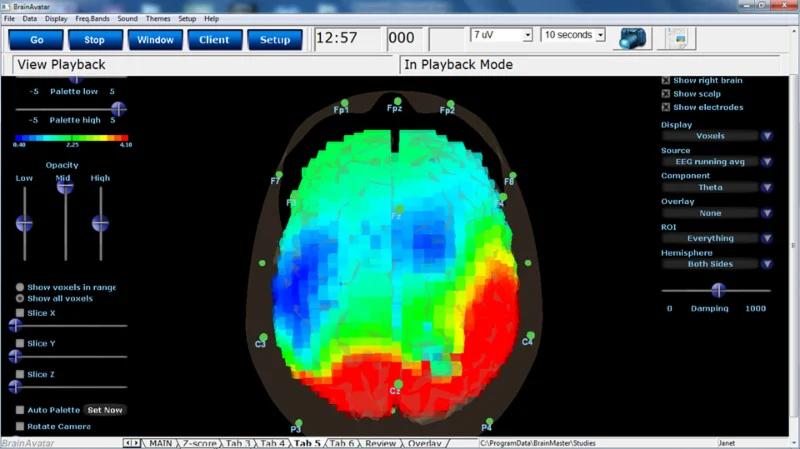The width and height of the screenshot is (800, 449).
Task: Click the 12:57 time display field
Action: [347, 38]
